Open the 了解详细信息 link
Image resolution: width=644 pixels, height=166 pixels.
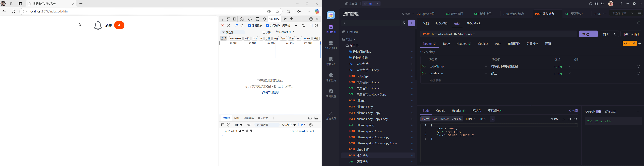point(270,92)
